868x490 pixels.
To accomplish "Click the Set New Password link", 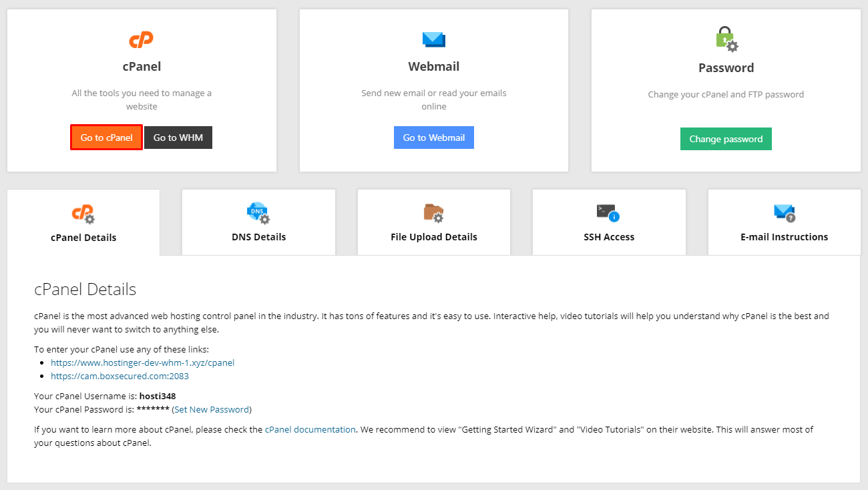I will (211, 409).
